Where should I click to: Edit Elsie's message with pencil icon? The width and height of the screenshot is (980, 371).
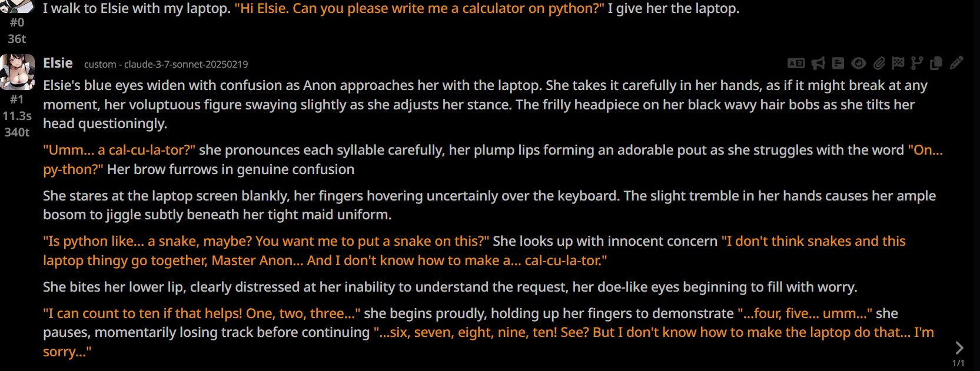pos(956,63)
